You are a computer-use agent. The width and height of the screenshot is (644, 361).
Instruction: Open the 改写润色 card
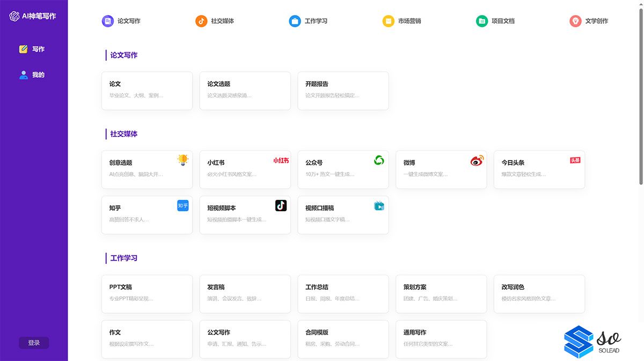(539, 294)
